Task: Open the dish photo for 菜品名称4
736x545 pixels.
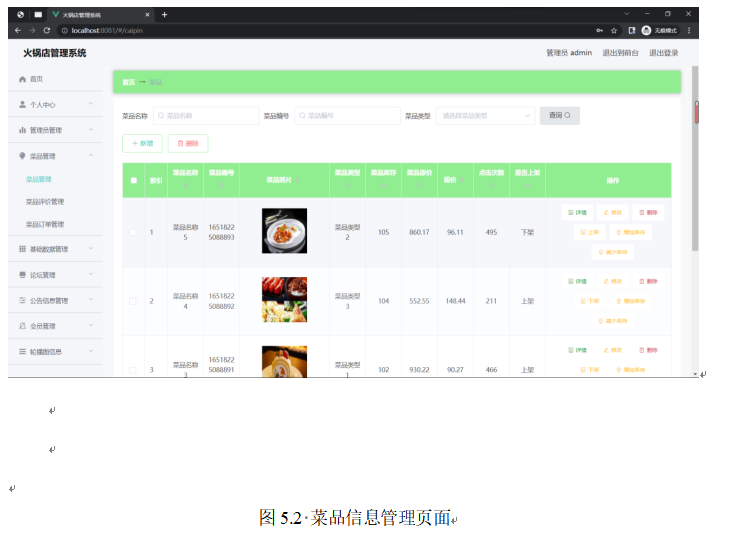Action: click(x=284, y=299)
